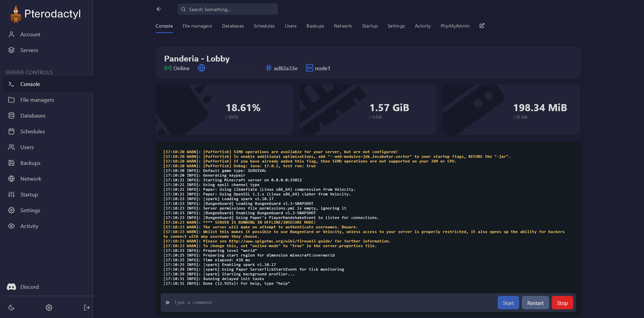Click the red Stop button
This screenshot has width=644, height=318.
click(x=562, y=303)
